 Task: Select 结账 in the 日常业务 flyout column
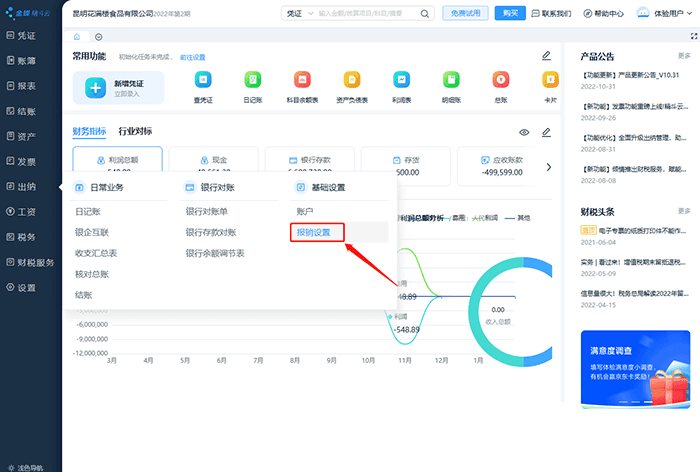(x=83, y=295)
